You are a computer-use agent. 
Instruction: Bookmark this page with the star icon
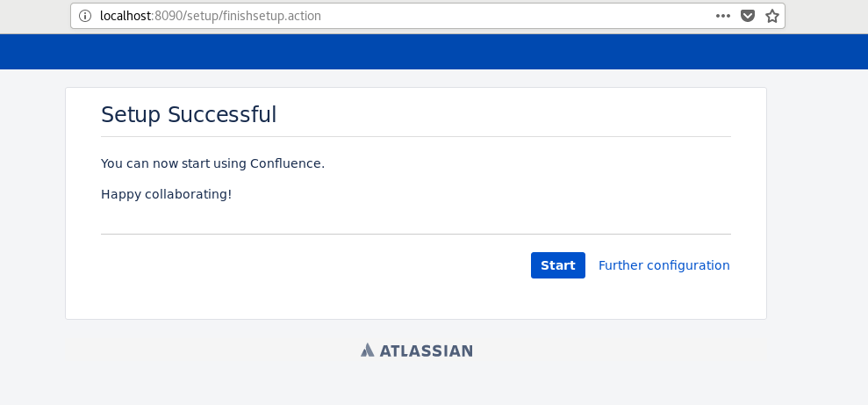[772, 16]
